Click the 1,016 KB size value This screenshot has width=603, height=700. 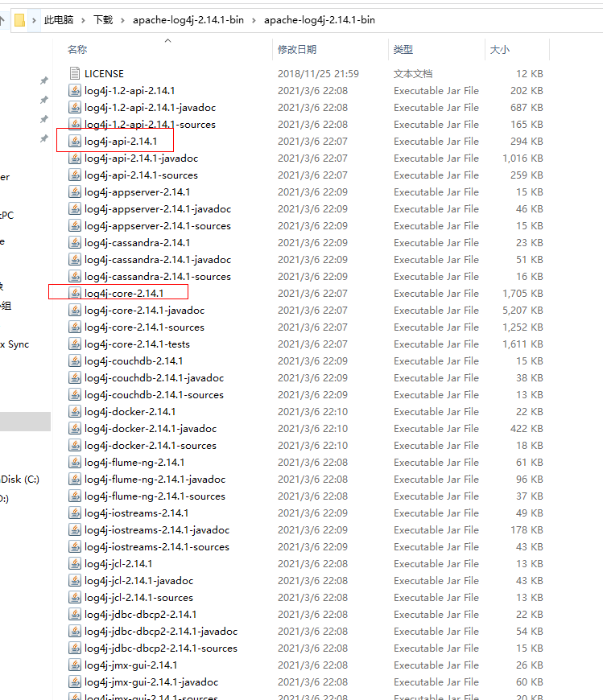(522, 158)
